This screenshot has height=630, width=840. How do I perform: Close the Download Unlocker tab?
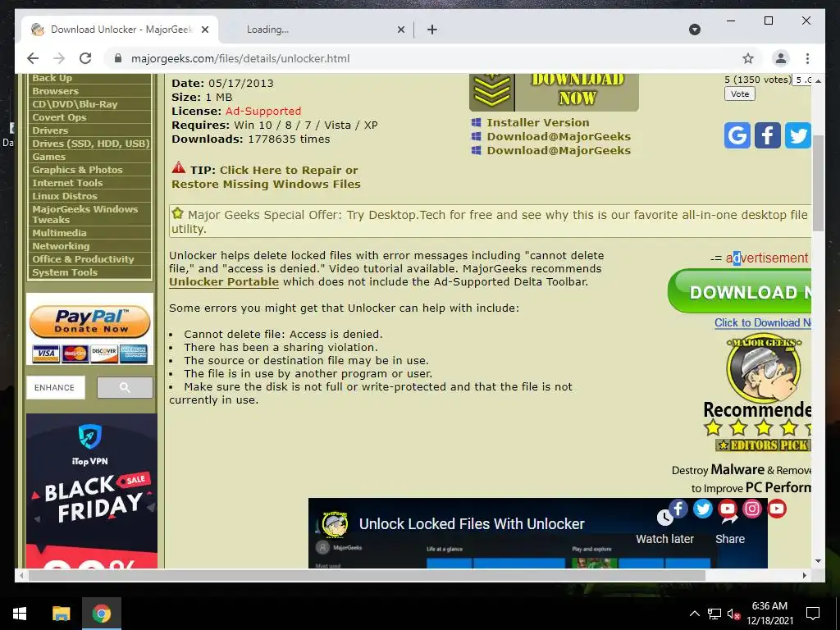tap(204, 30)
